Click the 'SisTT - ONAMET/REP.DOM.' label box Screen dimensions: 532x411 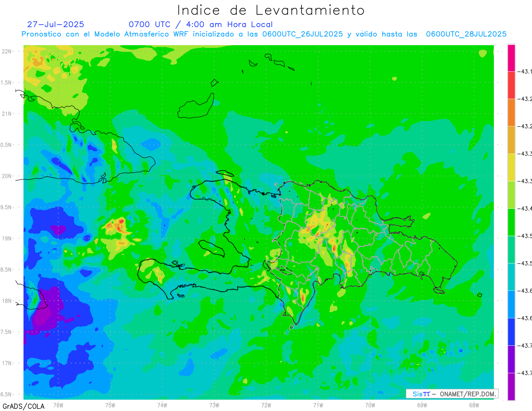pos(452,394)
